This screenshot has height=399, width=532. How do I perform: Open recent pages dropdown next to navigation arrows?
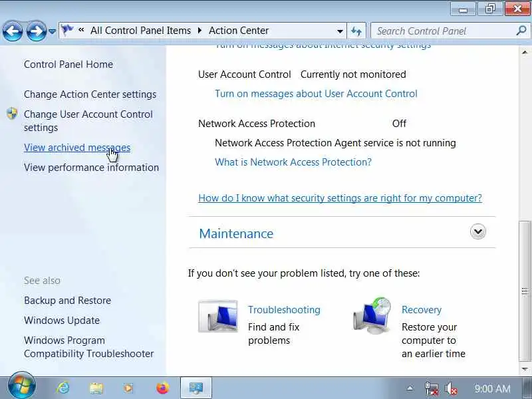coord(52,31)
